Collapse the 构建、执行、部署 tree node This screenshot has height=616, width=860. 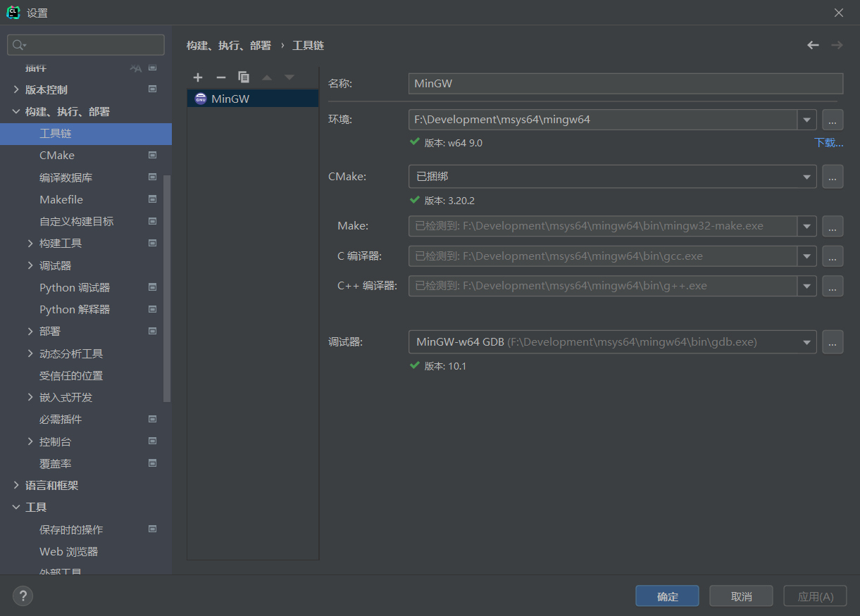(16, 111)
